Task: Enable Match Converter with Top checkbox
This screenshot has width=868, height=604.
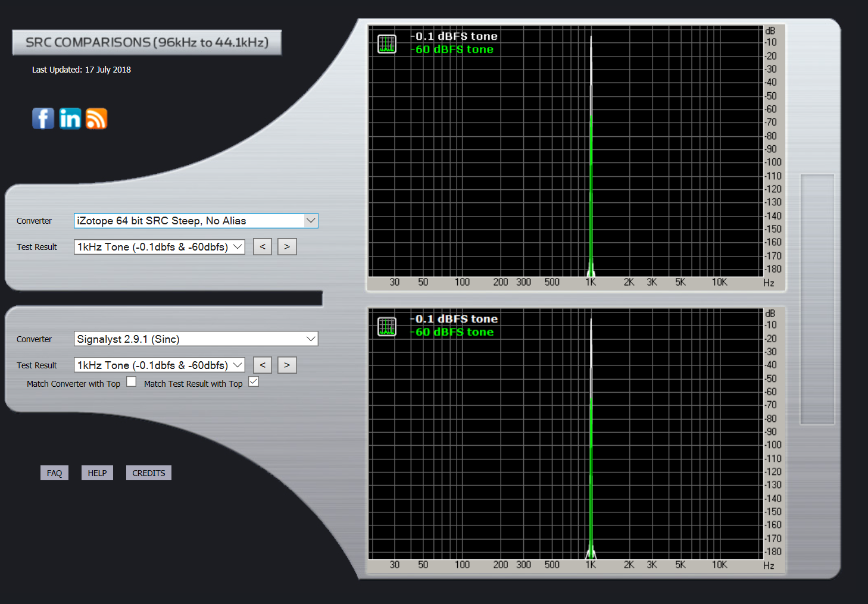Action: [x=132, y=382]
